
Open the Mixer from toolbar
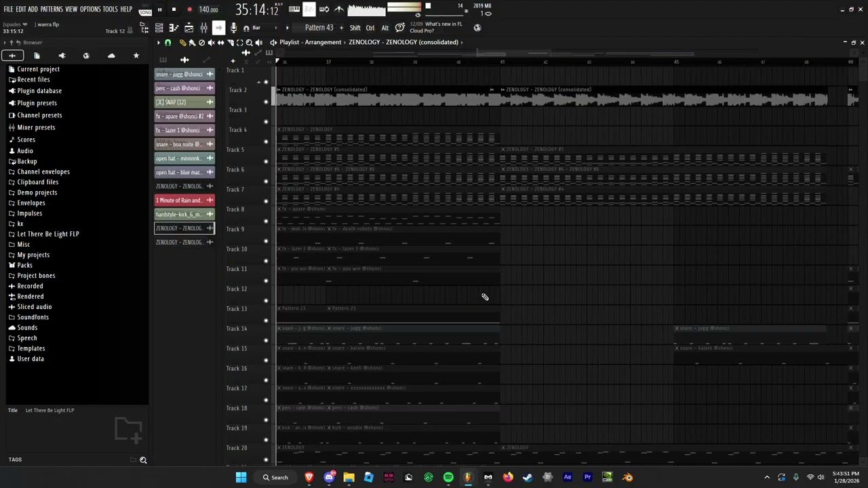pyautogui.click(x=203, y=28)
